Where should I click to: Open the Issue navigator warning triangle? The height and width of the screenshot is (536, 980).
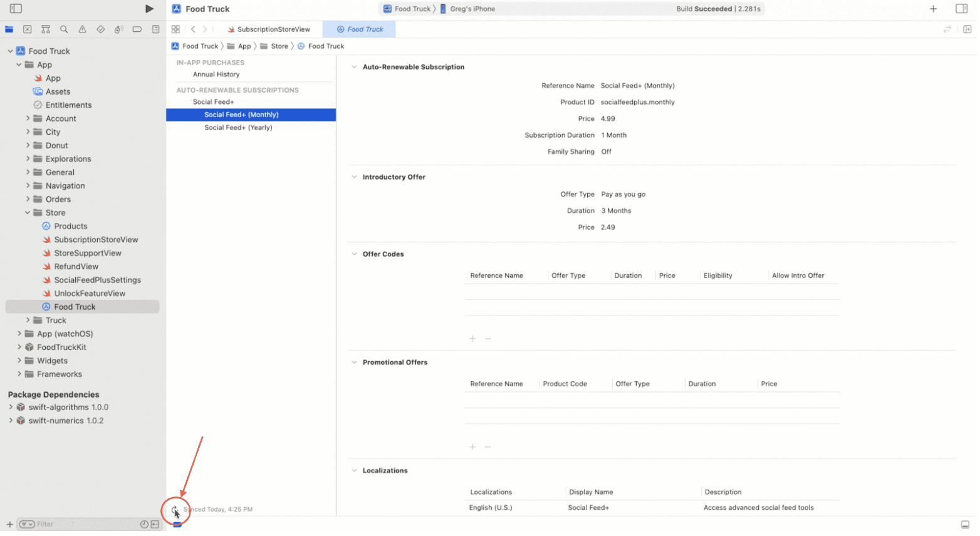(81, 29)
